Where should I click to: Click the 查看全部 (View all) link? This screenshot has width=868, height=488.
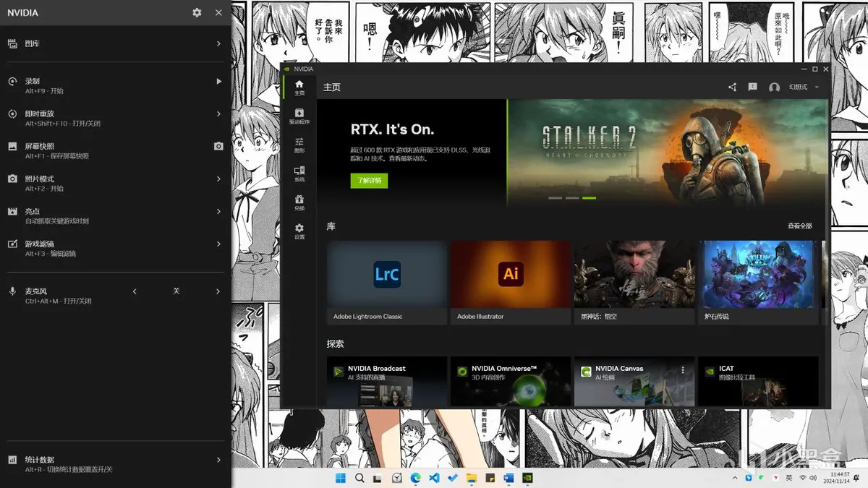799,226
